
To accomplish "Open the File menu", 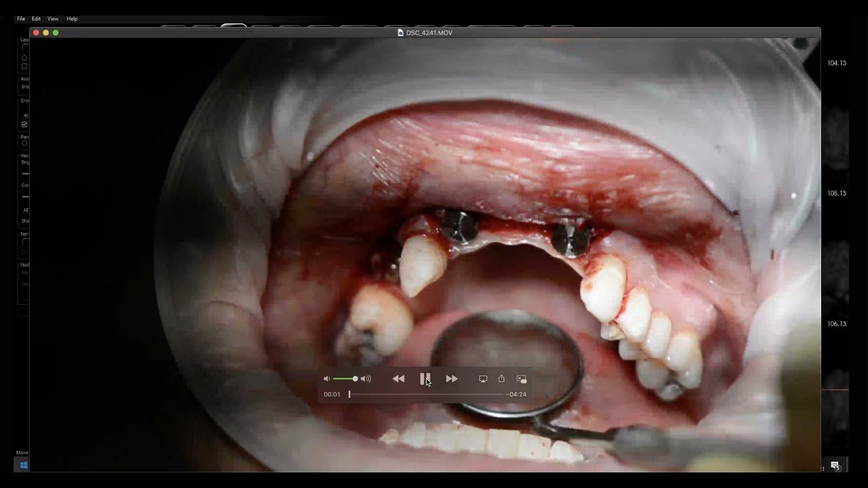I will pyautogui.click(x=21, y=19).
